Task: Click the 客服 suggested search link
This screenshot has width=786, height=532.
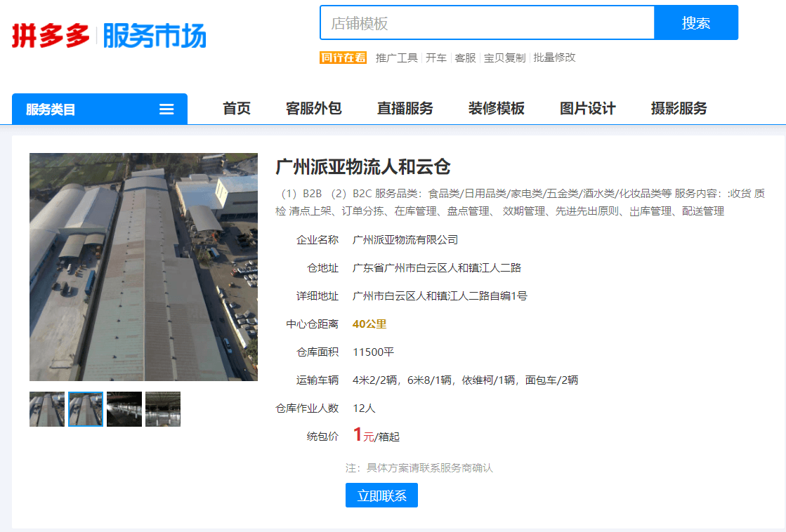Action: pos(465,58)
